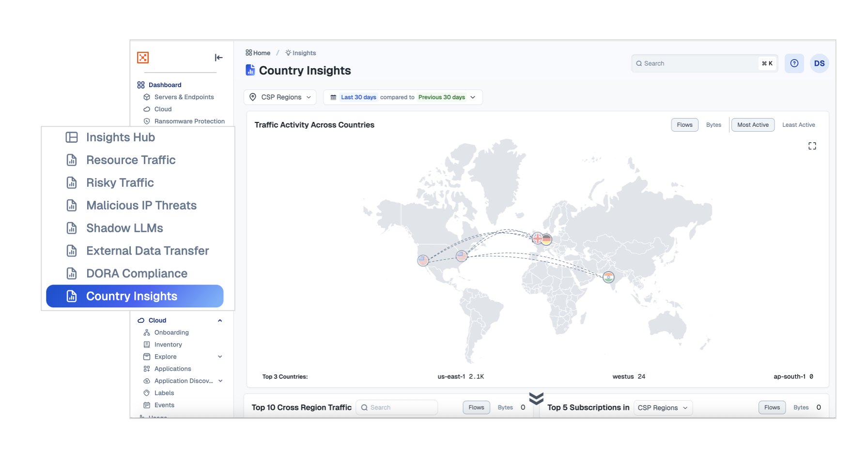This screenshot has height=451, width=868.
Task: Open the DS user avatar menu
Action: pyautogui.click(x=820, y=63)
